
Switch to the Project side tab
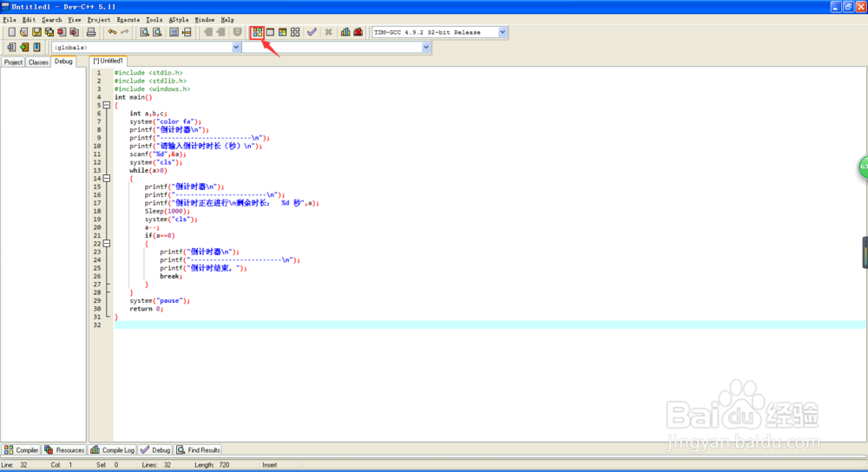tap(13, 62)
